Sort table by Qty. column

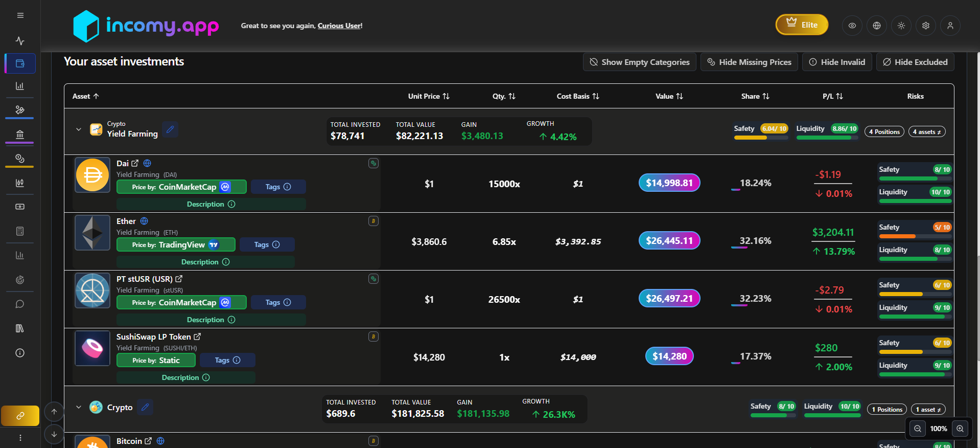click(504, 96)
